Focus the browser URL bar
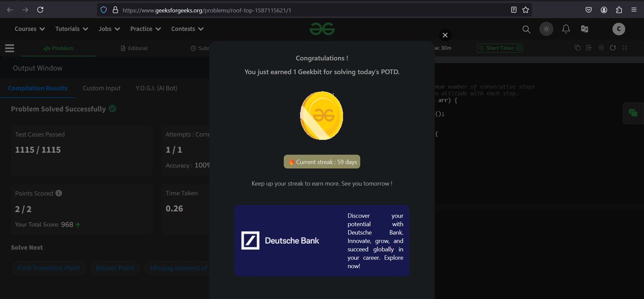This screenshot has width=644, height=299. click(314, 10)
